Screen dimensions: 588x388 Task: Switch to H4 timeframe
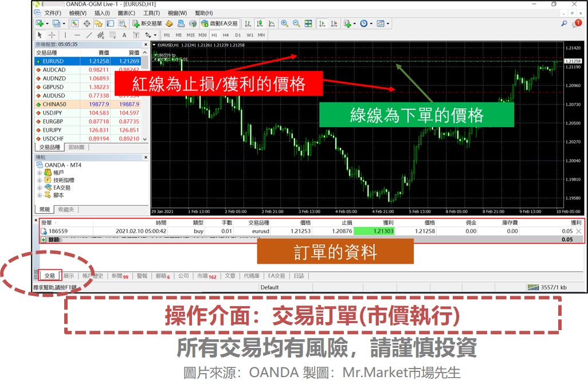point(226,35)
